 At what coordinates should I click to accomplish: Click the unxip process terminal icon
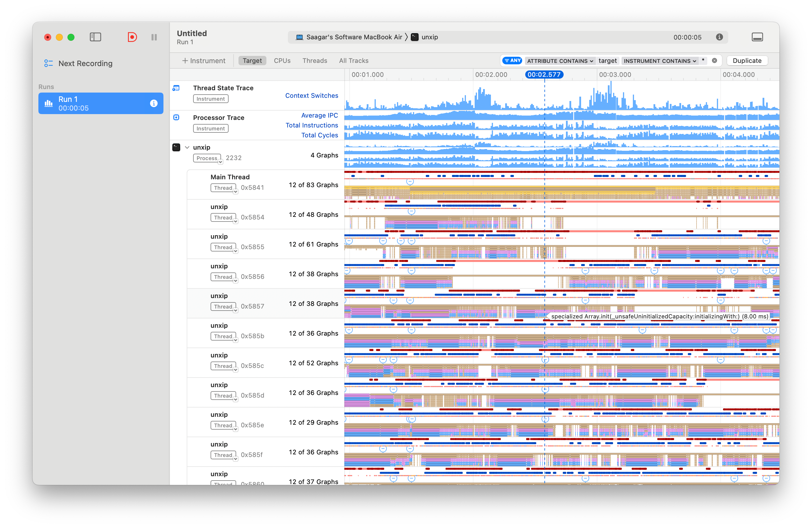click(176, 147)
